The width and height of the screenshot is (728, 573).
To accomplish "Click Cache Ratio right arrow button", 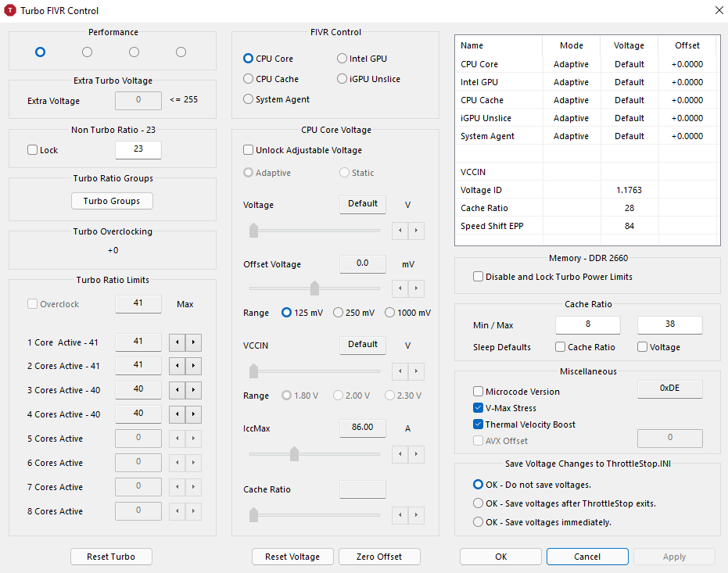I will pos(416,514).
